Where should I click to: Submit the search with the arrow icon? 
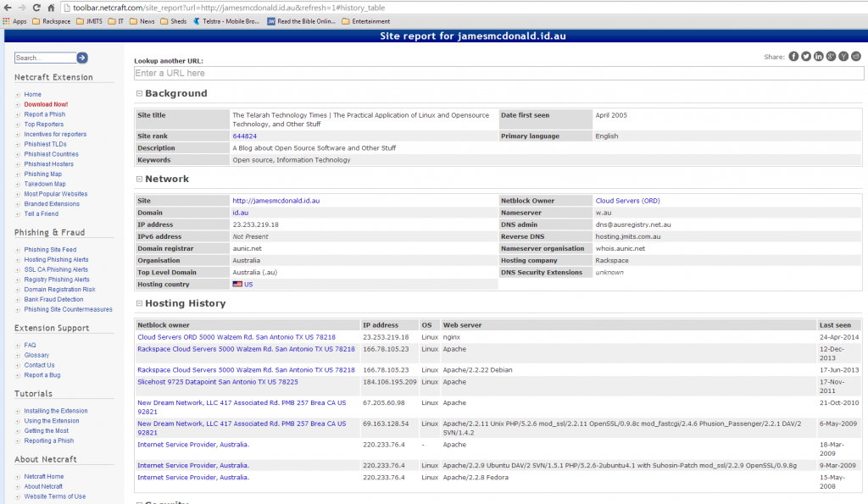82,58
